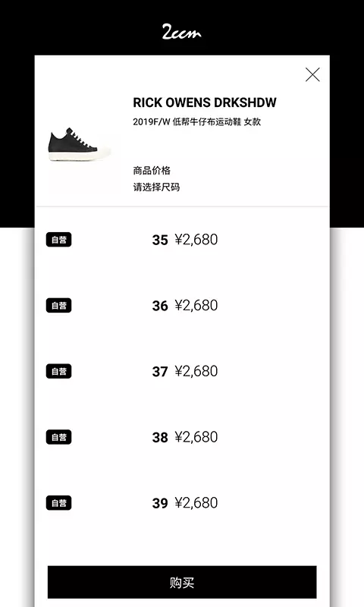Click the 自营 badge beside size 39
The height and width of the screenshot is (607, 364).
(59, 503)
